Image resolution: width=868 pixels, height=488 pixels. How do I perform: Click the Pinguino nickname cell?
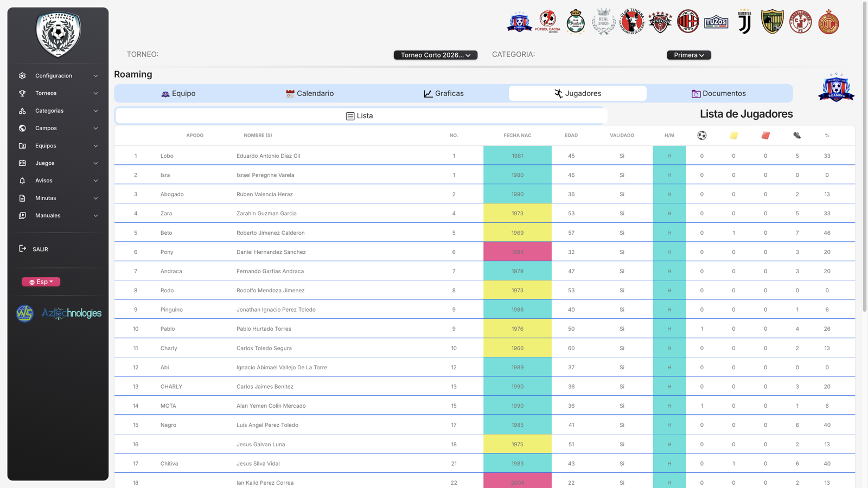(x=171, y=310)
